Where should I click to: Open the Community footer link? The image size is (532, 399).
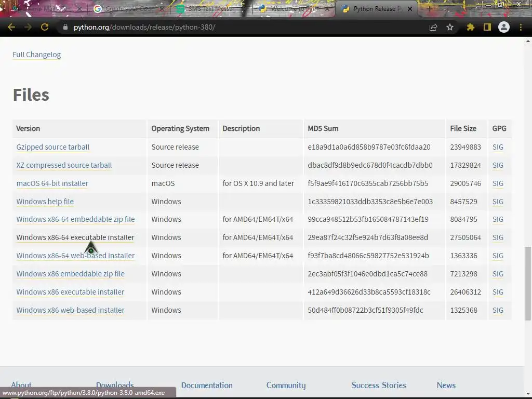[x=286, y=385]
